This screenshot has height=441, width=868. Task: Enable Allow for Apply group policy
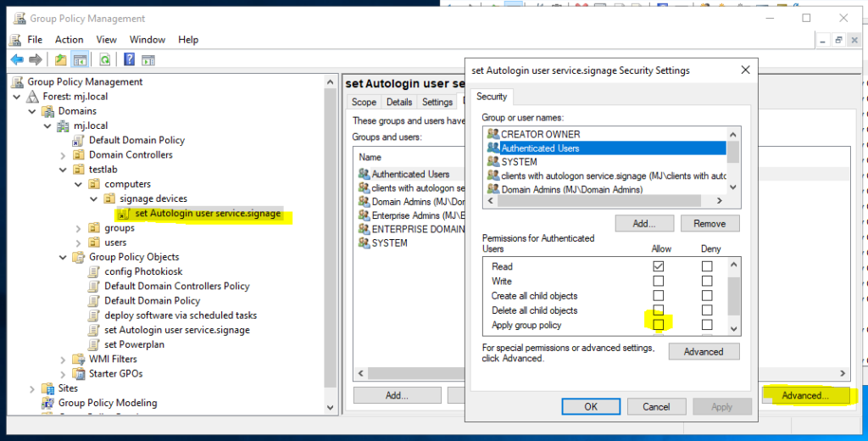[x=658, y=325]
